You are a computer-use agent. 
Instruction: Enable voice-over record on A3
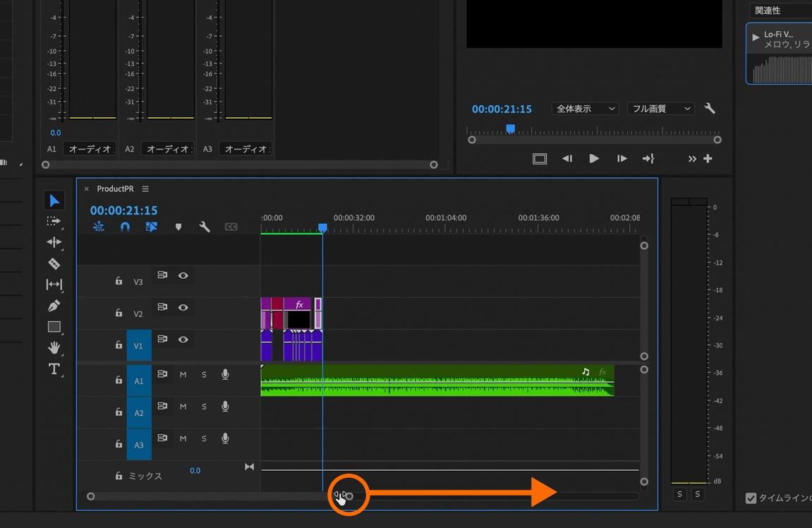(x=225, y=438)
